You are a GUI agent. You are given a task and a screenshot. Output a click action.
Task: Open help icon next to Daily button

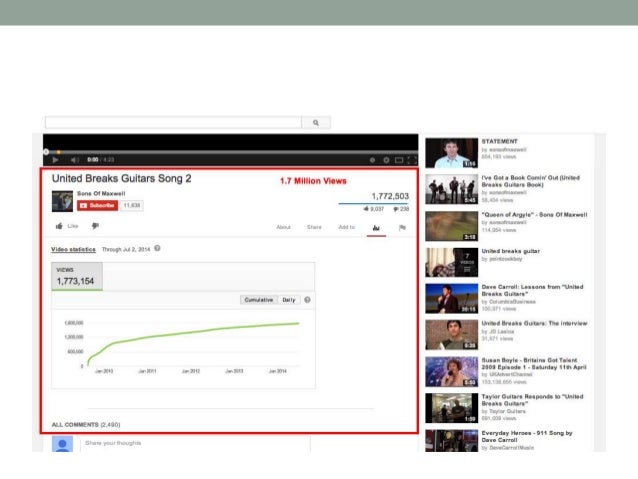tap(307, 300)
